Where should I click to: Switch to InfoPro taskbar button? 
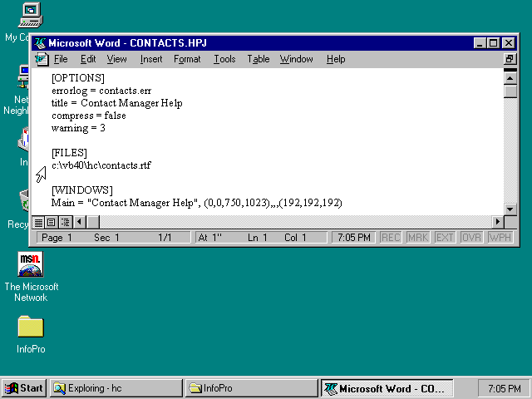tap(250, 388)
